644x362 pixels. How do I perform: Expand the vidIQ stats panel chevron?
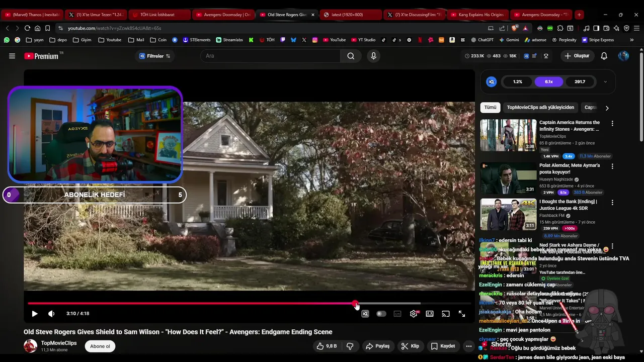coord(605,82)
